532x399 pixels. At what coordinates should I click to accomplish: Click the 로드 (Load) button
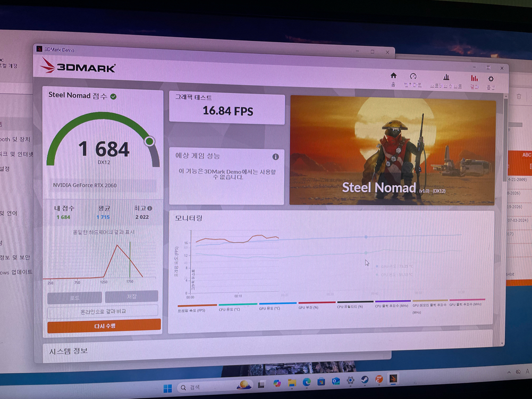(x=74, y=297)
